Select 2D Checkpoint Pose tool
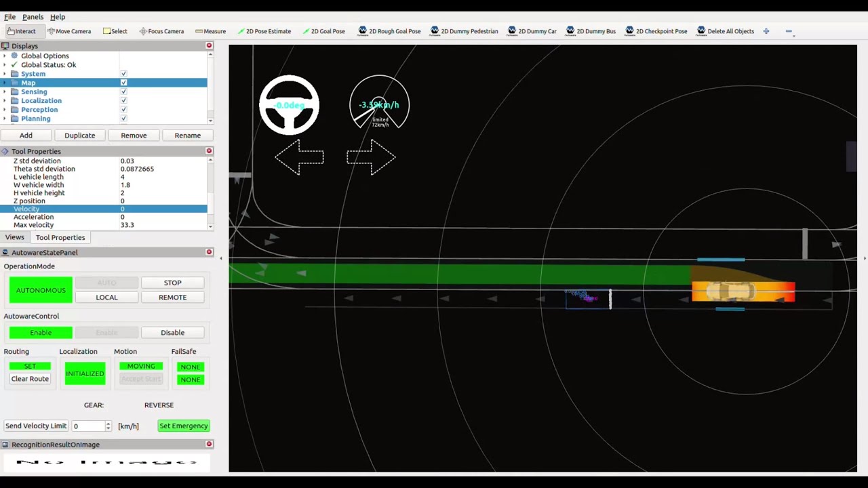 pos(656,31)
